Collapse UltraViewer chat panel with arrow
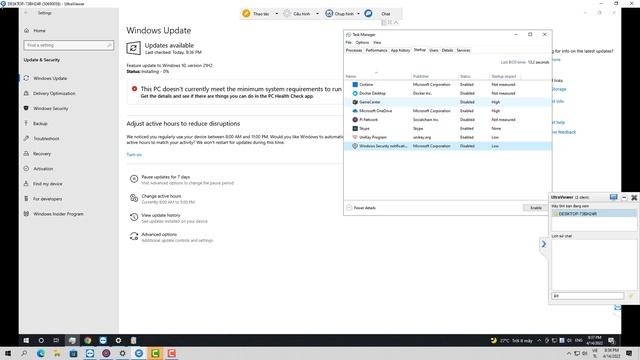The height and width of the screenshot is (360, 640). click(543, 244)
